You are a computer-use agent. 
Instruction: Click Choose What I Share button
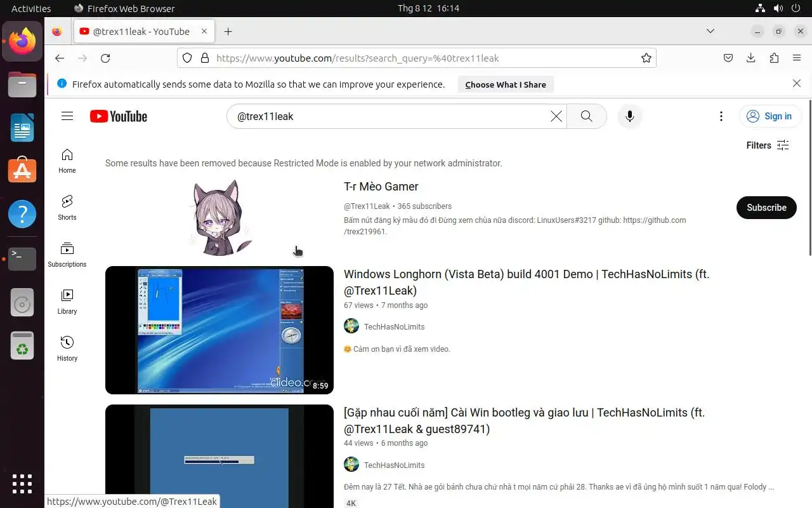click(506, 84)
